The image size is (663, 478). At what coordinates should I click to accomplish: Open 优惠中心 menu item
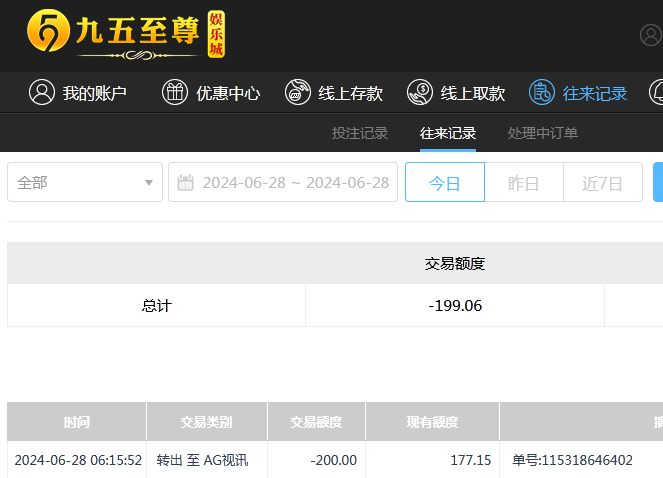click(211, 93)
